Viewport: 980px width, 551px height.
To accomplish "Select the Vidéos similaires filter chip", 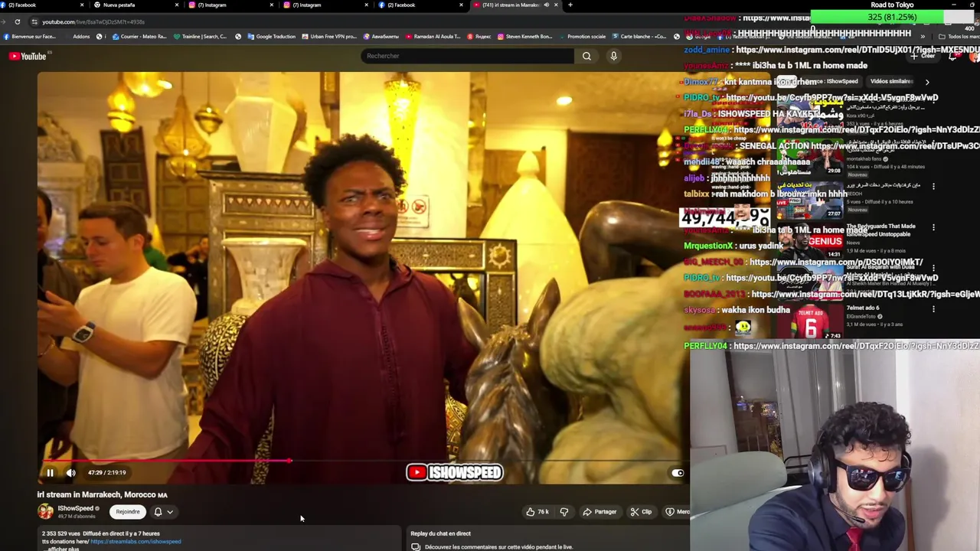I will tap(891, 81).
